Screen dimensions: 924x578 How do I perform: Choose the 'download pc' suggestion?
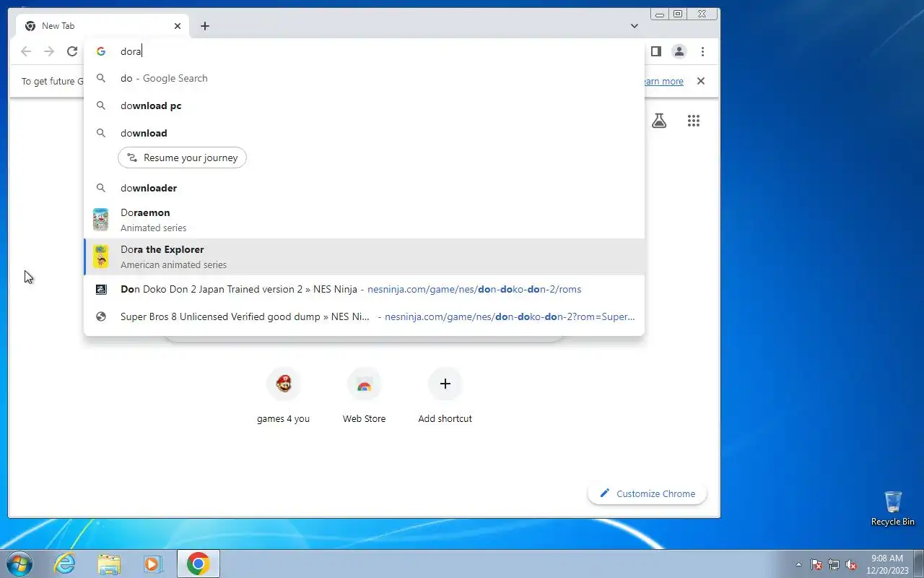coord(364,105)
